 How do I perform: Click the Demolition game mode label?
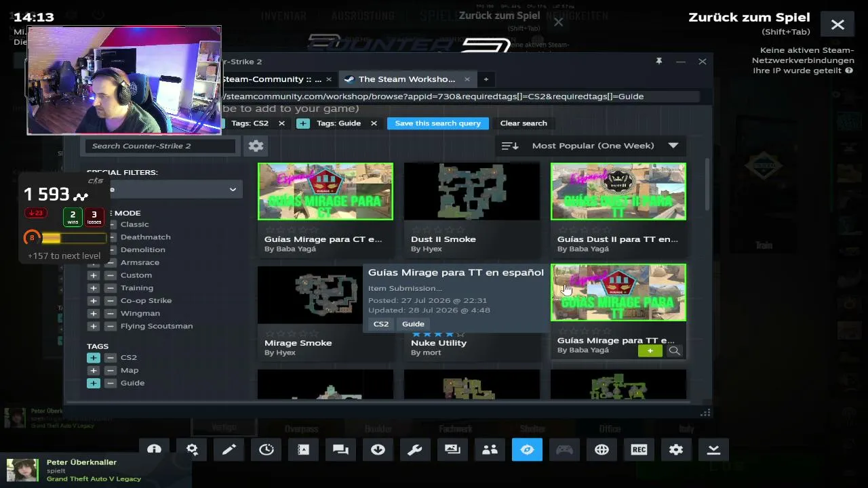(x=143, y=250)
